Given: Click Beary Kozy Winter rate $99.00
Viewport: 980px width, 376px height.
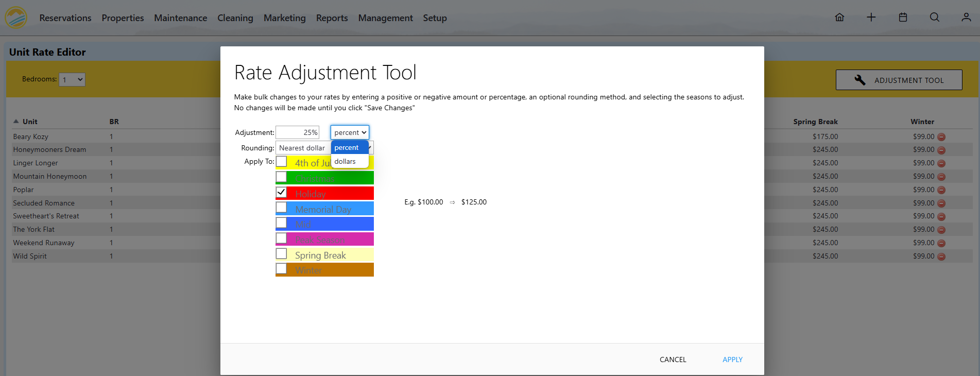Looking at the screenshot, I should click(923, 136).
